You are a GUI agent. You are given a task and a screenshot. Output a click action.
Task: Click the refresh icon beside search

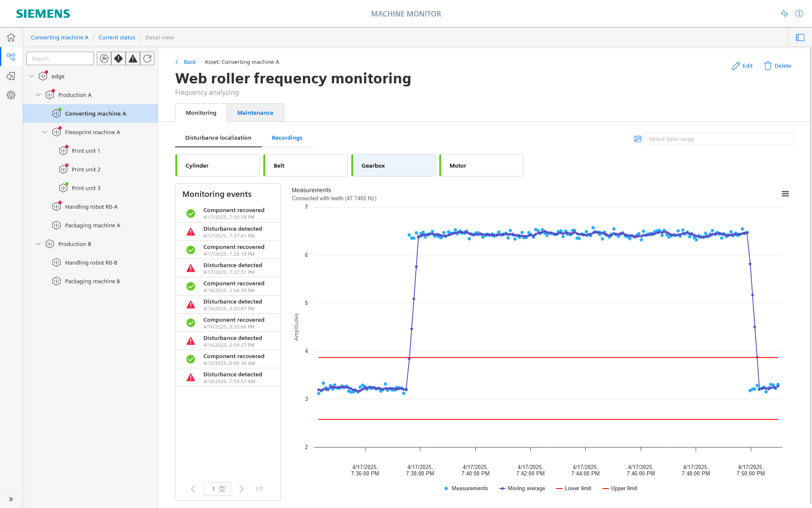(x=147, y=58)
